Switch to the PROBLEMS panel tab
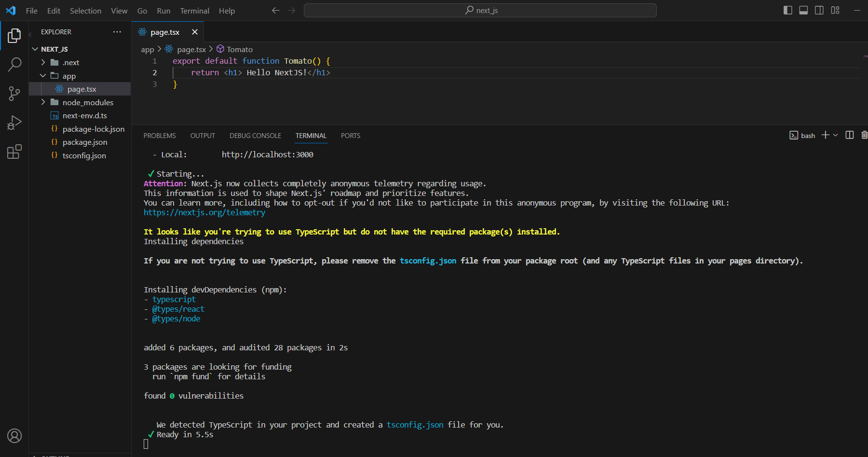Image resolution: width=868 pixels, height=457 pixels. pos(160,136)
